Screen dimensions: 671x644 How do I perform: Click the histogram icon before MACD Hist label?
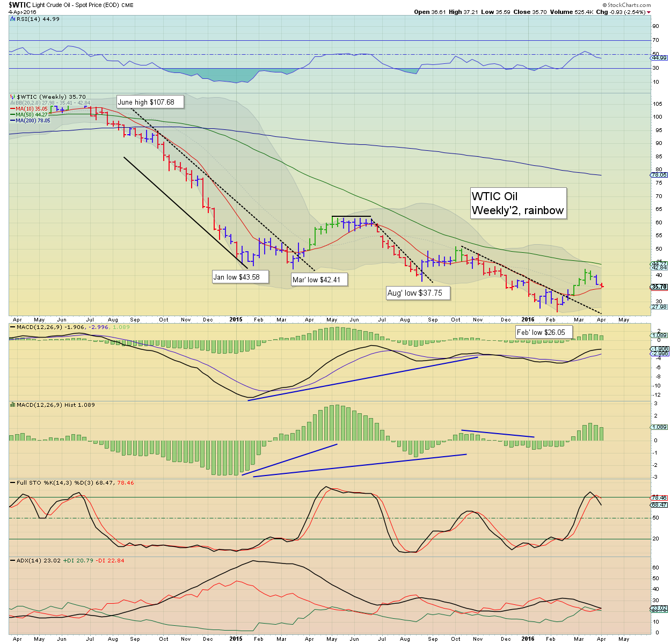[x=12, y=405]
